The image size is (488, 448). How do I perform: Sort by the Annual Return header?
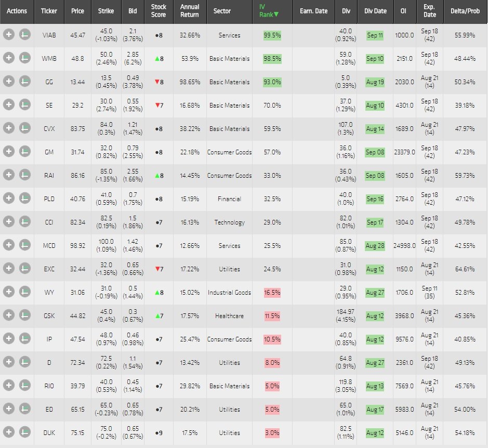pos(190,11)
